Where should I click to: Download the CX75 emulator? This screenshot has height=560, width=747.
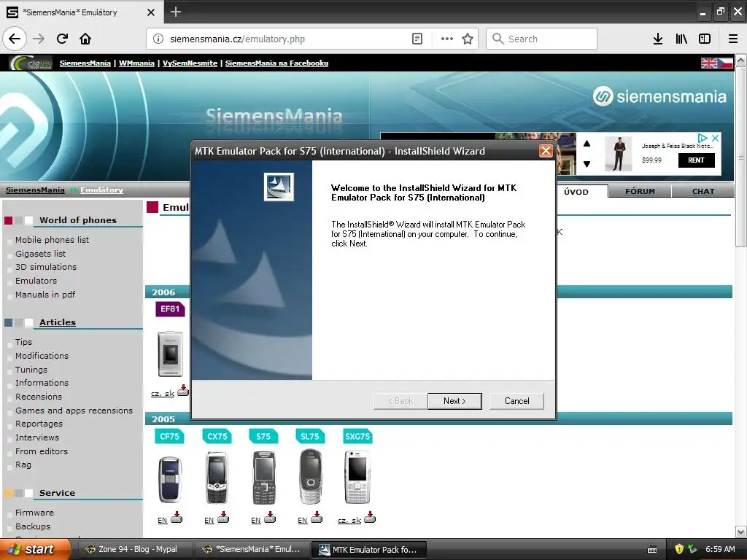[x=223, y=517]
